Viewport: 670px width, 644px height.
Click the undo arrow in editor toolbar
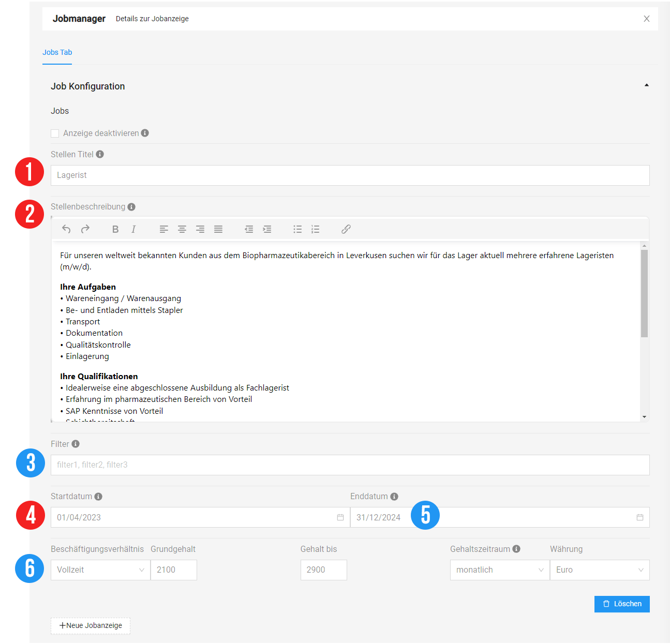(x=66, y=229)
